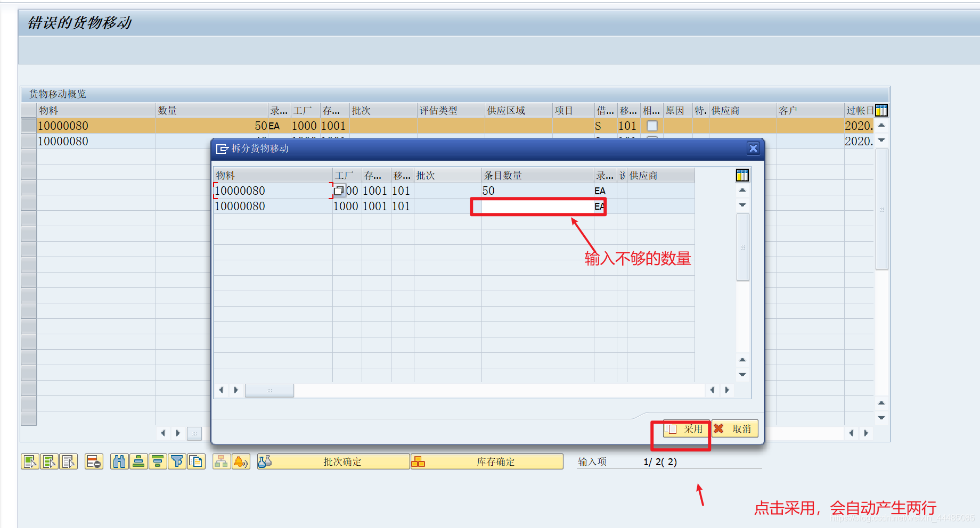Click the alert bell toolbar icon
980x528 pixels.
click(241, 461)
